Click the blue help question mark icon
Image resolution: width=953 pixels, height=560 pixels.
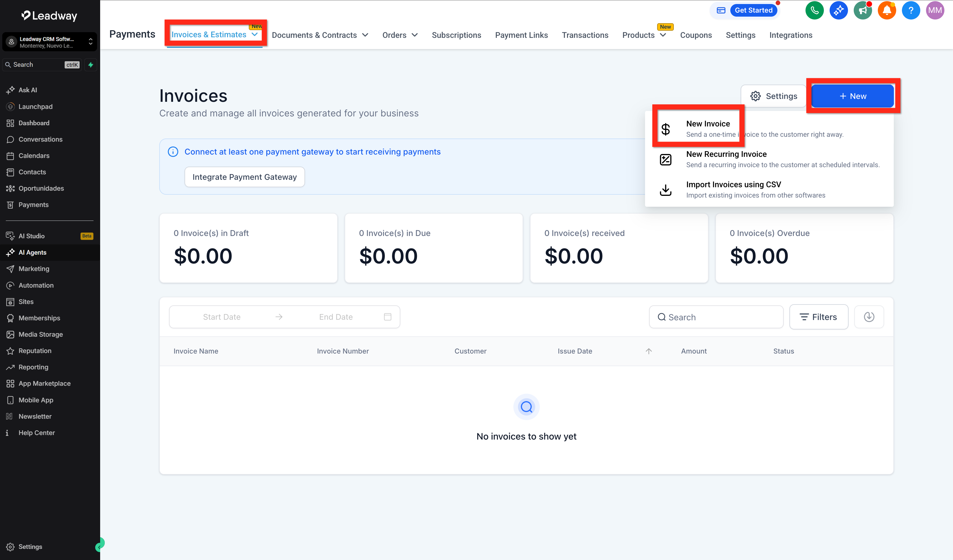[911, 10]
